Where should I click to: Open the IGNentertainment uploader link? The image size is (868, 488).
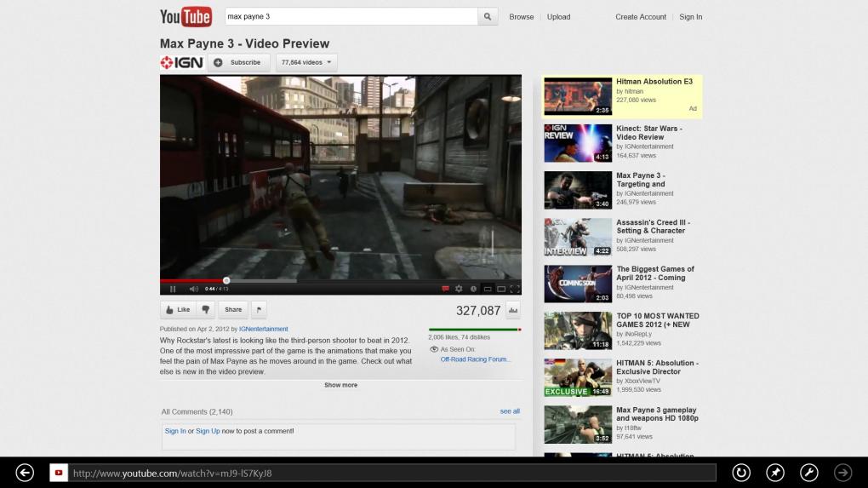click(x=264, y=329)
